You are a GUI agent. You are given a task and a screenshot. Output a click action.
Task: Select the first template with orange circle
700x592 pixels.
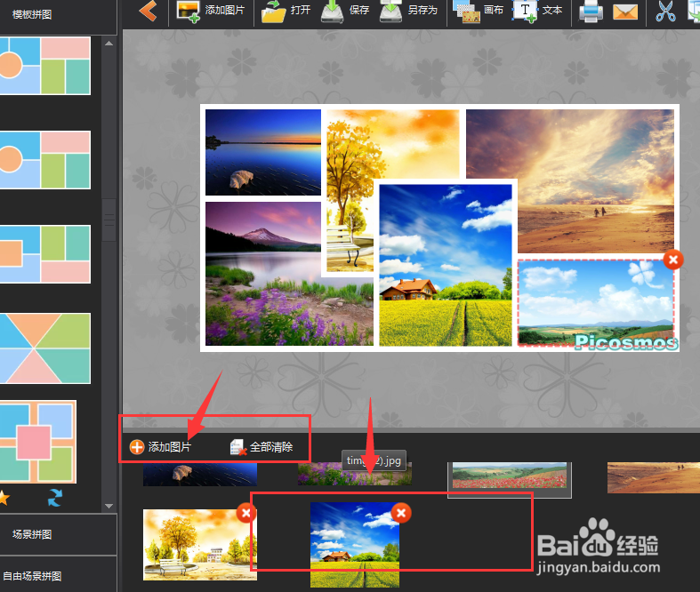(x=45, y=66)
